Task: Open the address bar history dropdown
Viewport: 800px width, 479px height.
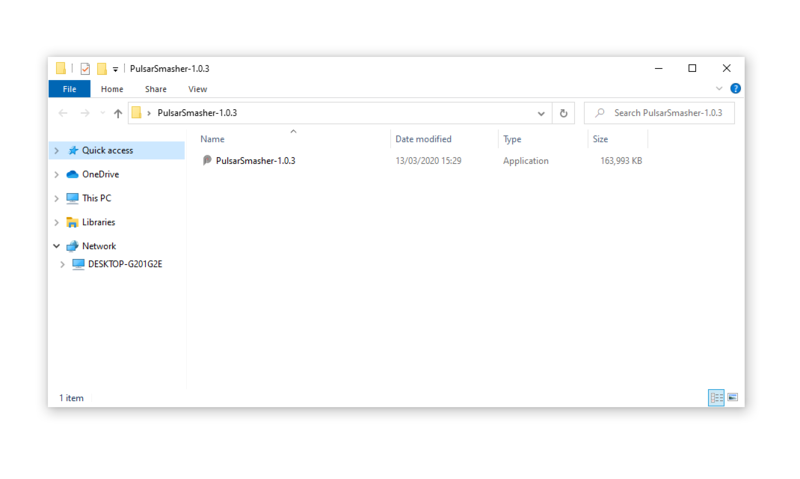Action: 541,113
